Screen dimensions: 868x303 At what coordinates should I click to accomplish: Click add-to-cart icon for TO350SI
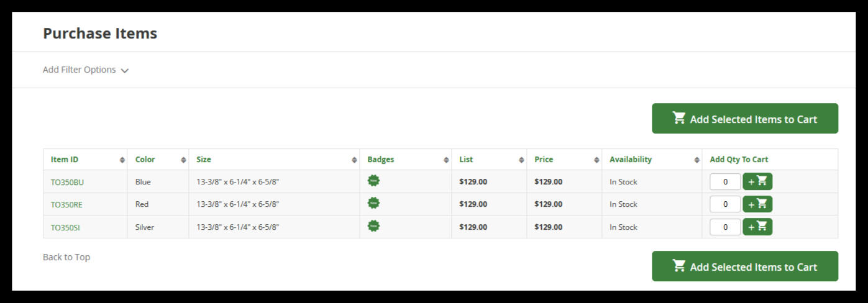tap(757, 227)
